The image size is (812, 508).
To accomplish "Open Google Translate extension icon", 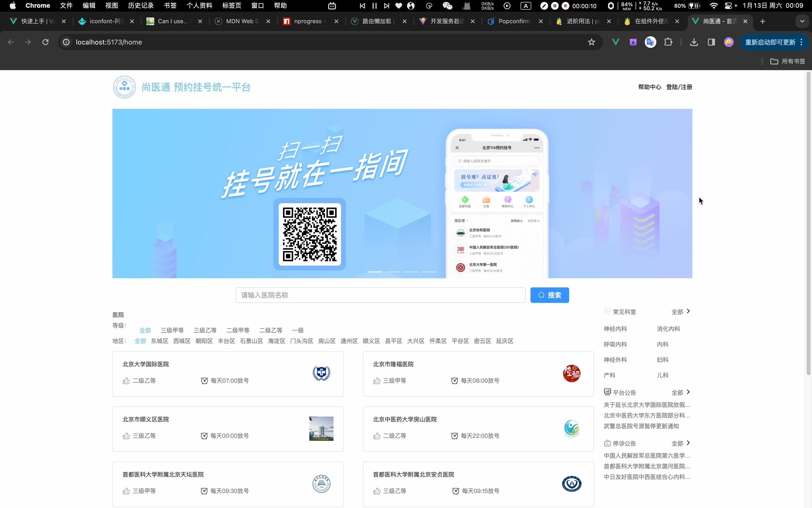I will (650, 42).
